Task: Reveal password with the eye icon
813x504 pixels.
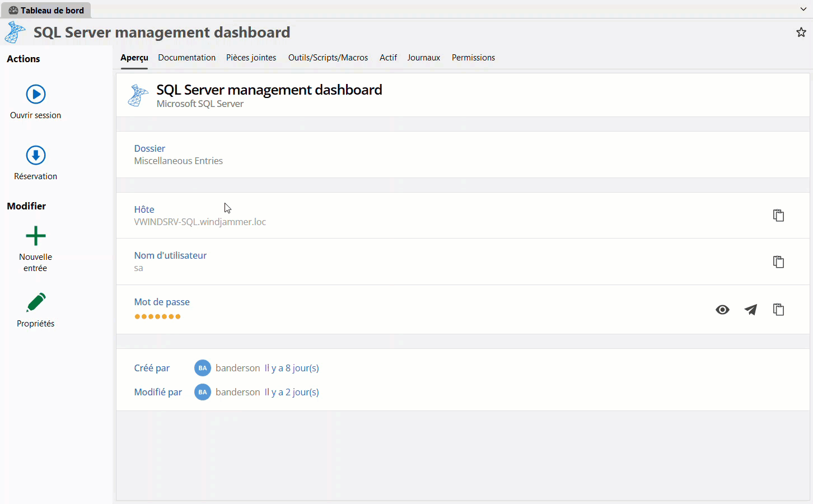Action: coord(722,310)
